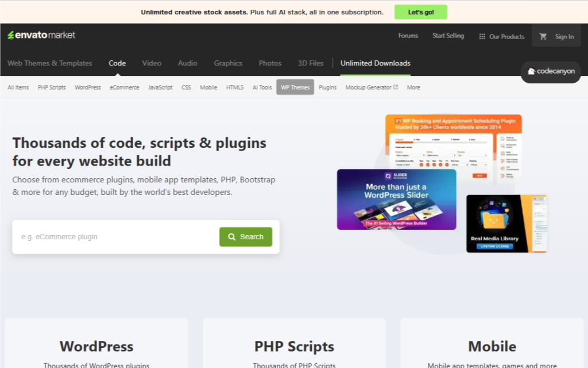Open WordPress category in subnav
This screenshot has width=588, height=368.
88,87
